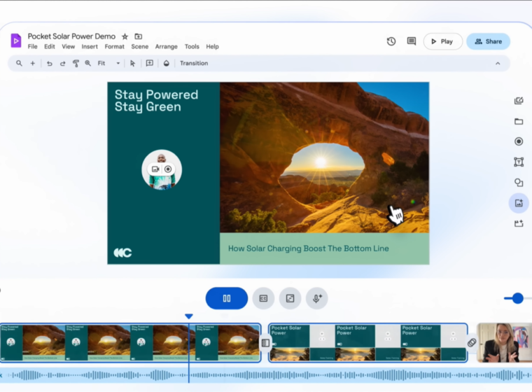Open the Fit zoom dropdown
The width and height of the screenshot is (532, 392).
[x=108, y=63]
